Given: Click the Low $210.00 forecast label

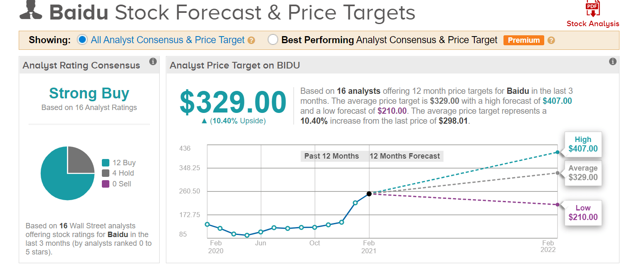Looking at the screenshot, I should pyautogui.click(x=582, y=213).
